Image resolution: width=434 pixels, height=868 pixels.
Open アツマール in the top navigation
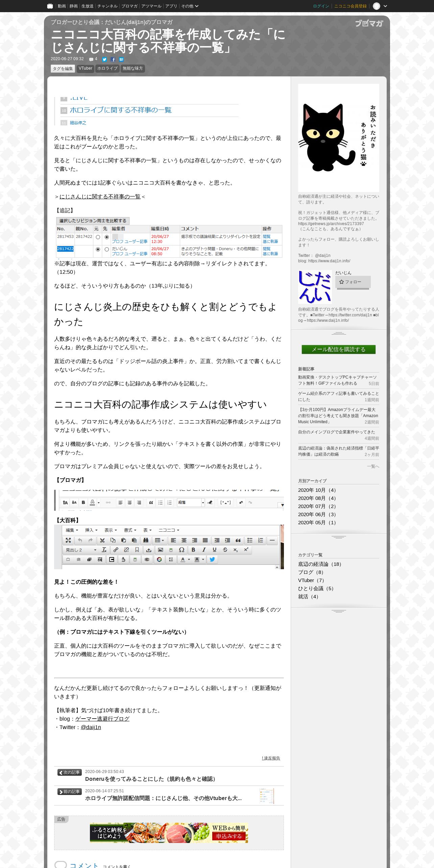(x=151, y=6)
